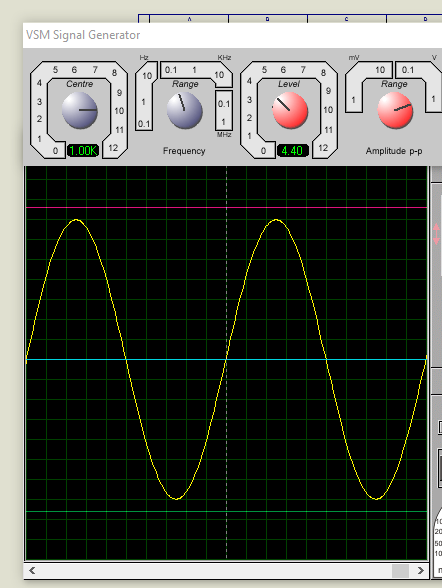Screen dimensions: 442x588
Task: Click the right scrollbar arrow
Action: pos(421,570)
